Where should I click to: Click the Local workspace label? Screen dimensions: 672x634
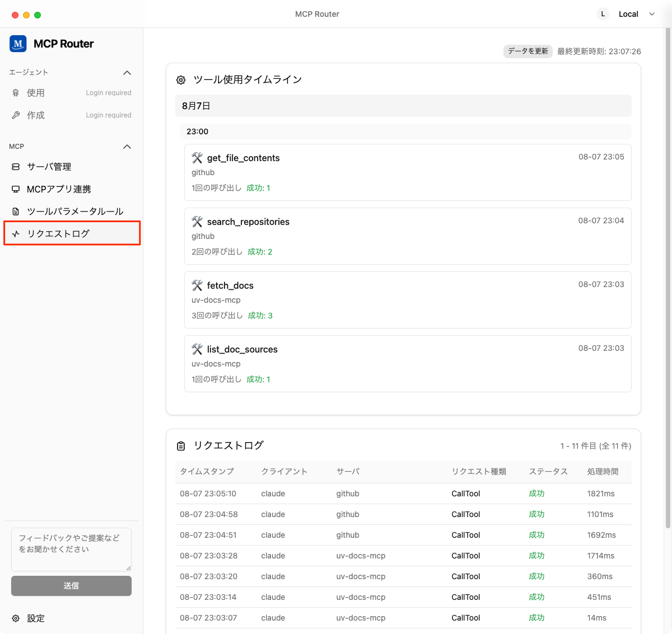(628, 14)
